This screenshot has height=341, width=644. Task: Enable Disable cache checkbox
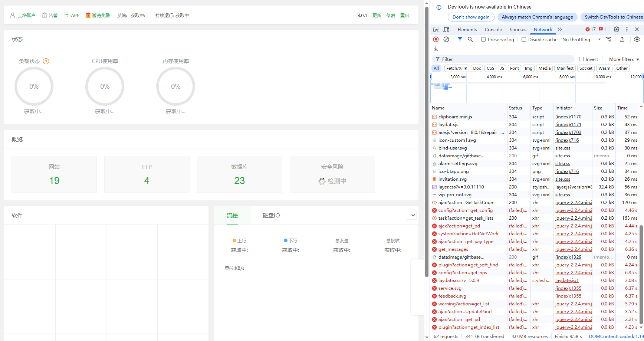pos(524,39)
